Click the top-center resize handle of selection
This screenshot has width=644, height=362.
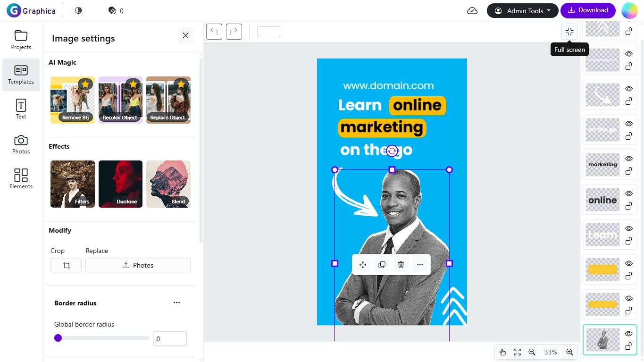click(x=392, y=169)
